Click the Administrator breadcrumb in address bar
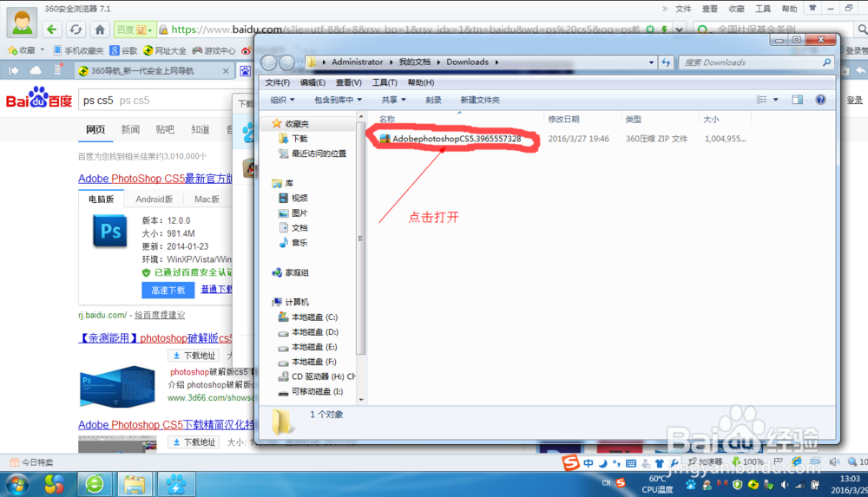The width and height of the screenshot is (868, 497). [357, 62]
